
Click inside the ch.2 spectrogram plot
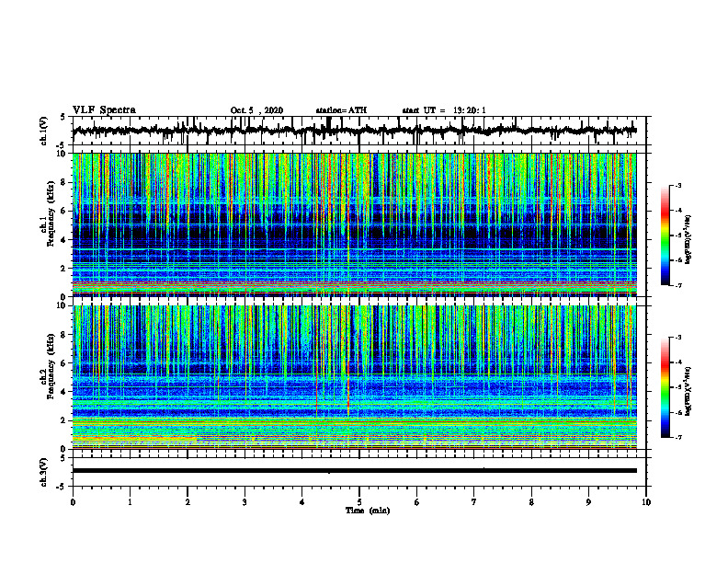[354, 377]
